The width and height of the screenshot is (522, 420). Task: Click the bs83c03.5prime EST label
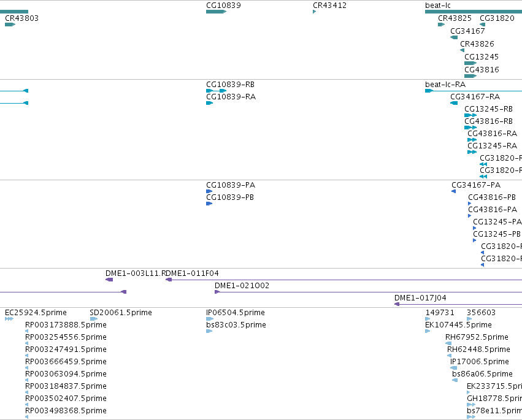[236, 325]
